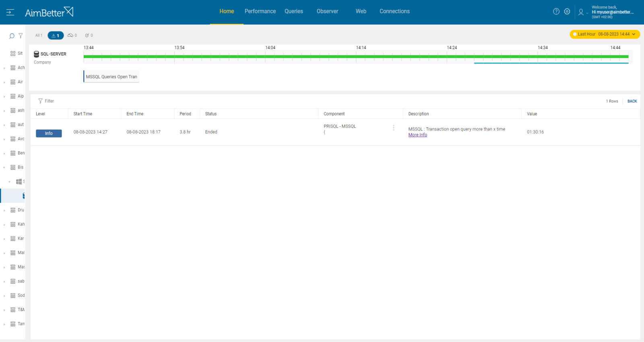Screen dimensions: 644x342
Task: Click the 14:04 timeline marker
Action: (270, 48)
